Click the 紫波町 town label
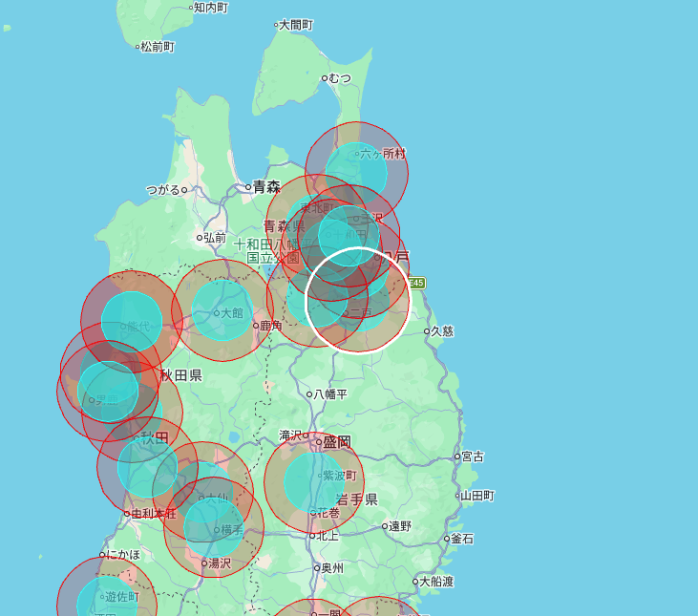698x616 pixels. [x=340, y=476]
